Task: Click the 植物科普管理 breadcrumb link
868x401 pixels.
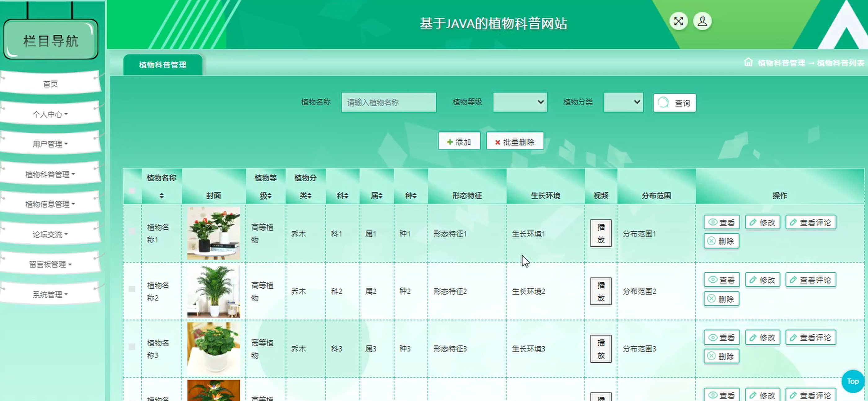Action: pos(782,63)
